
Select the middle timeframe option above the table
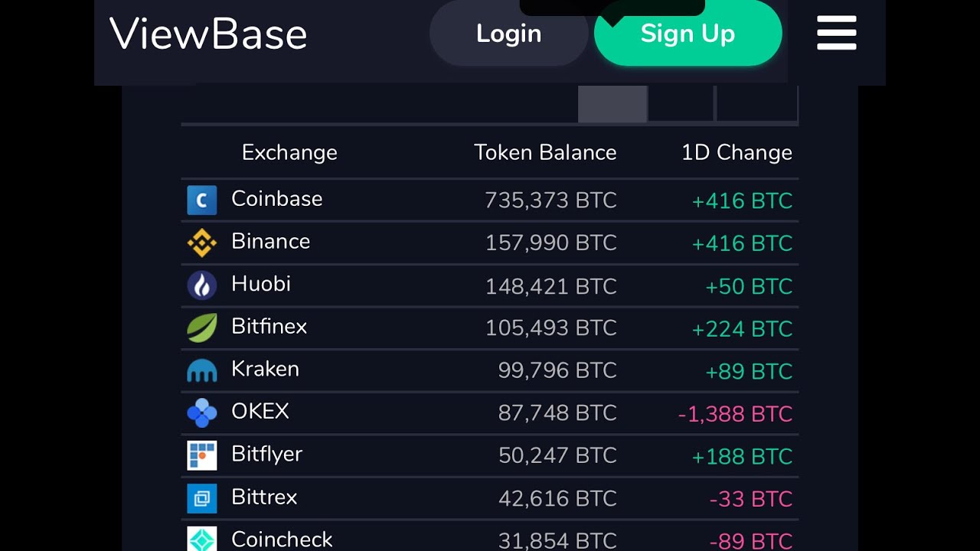click(x=680, y=105)
